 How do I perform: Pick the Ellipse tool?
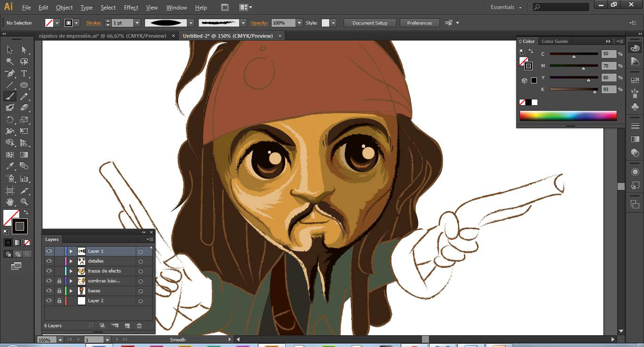tap(24, 85)
